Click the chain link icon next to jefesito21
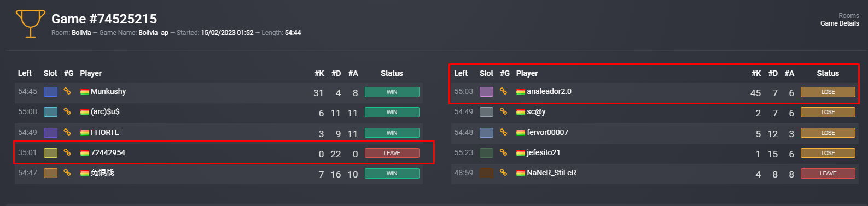This screenshot has height=206, width=868. click(503, 152)
